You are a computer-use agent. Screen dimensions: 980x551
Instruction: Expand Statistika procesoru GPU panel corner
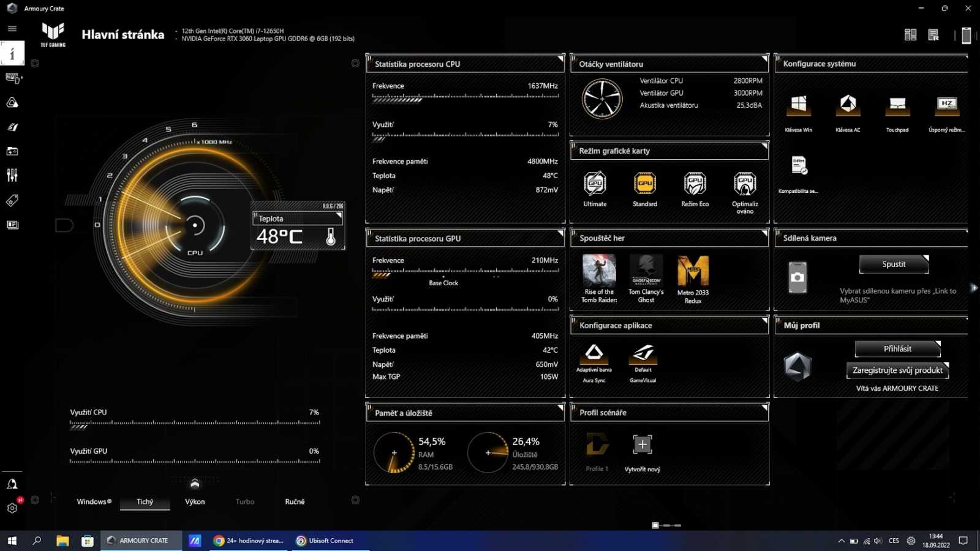(x=560, y=233)
